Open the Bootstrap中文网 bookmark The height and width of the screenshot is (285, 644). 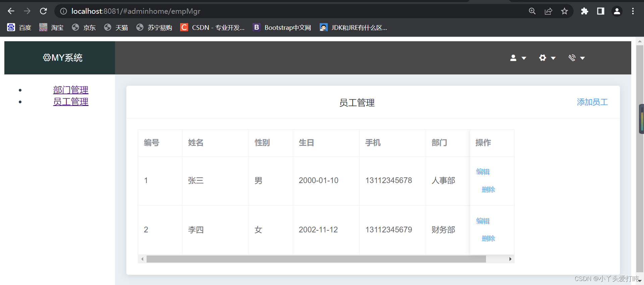pyautogui.click(x=282, y=27)
